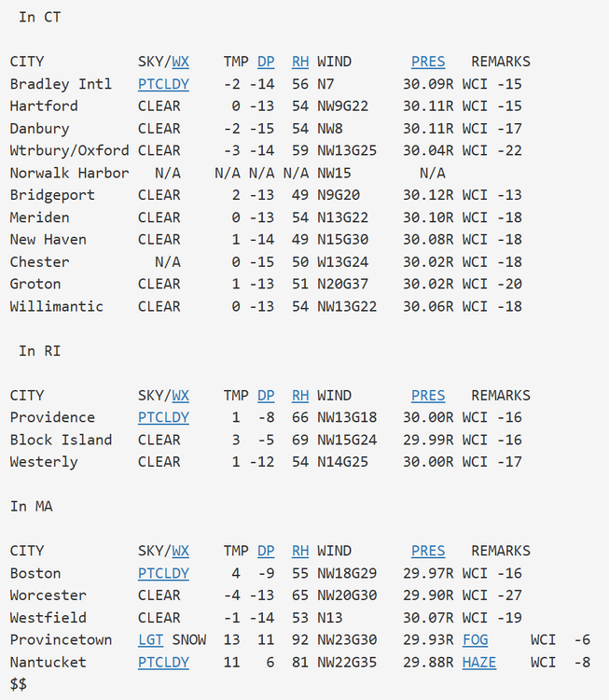Click the Norwalk Harbor city name
This screenshot has height=700, width=609.
[69, 173]
